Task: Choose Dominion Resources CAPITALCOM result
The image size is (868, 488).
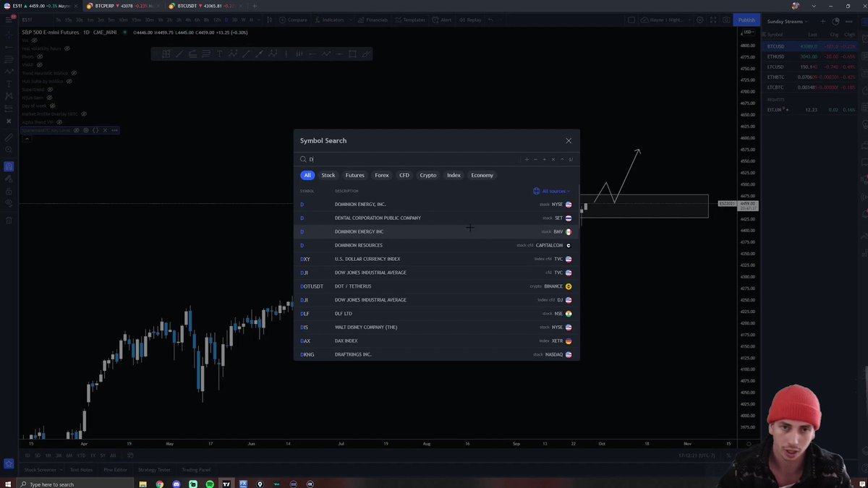Action: (x=436, y=245)
